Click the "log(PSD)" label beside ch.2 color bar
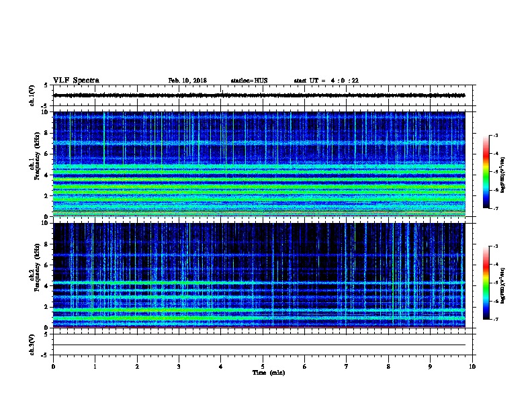This screenshot has width=532, height=411. tap(502, 286)
